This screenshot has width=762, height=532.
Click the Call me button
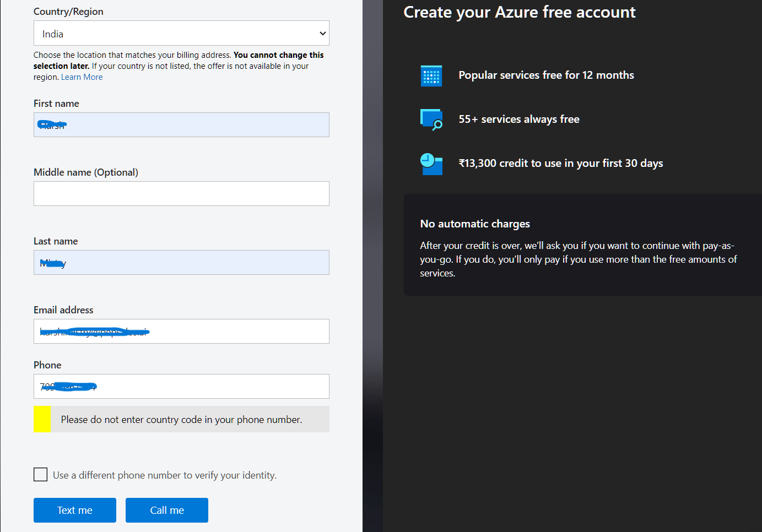(x=166, y=510)
